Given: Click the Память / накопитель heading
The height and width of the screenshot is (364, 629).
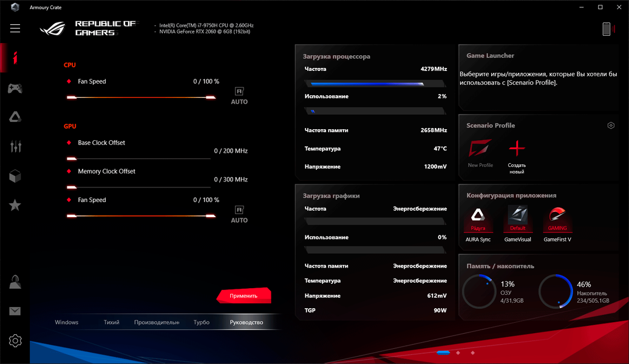Looking at the screenshot, I should pyautogui.click(x=500, y=266).
